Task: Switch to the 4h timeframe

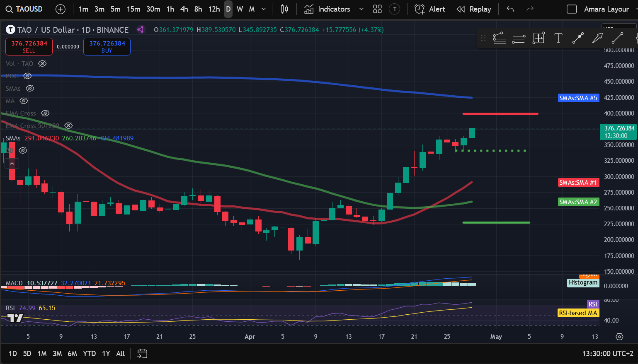Action: click(x=184, y=9)
